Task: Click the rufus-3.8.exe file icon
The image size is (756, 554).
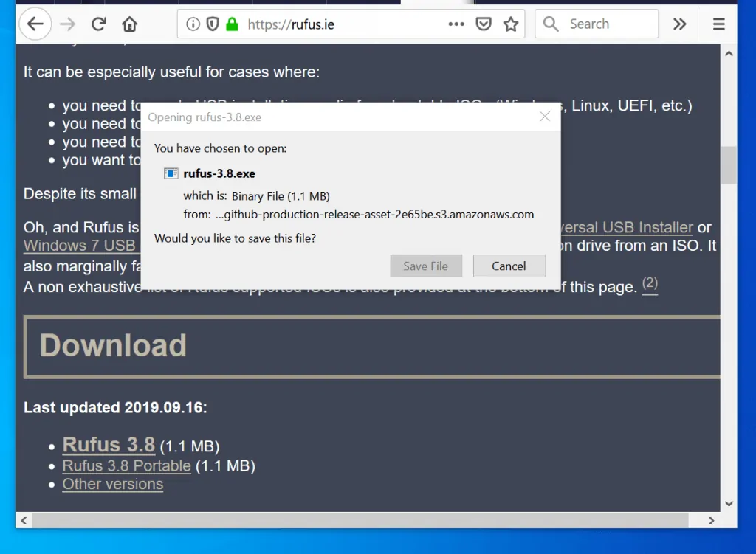Action: [171, 173]
